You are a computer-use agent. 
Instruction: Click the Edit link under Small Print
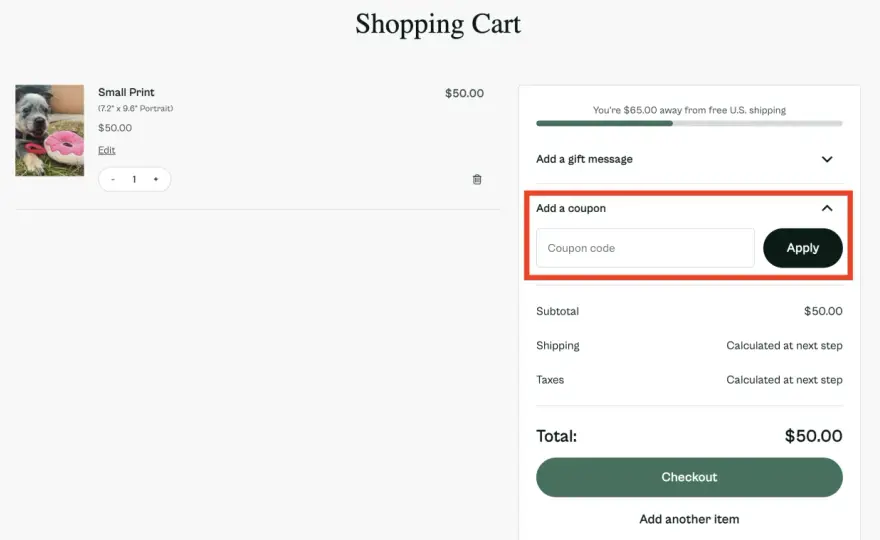click(107, 150)
